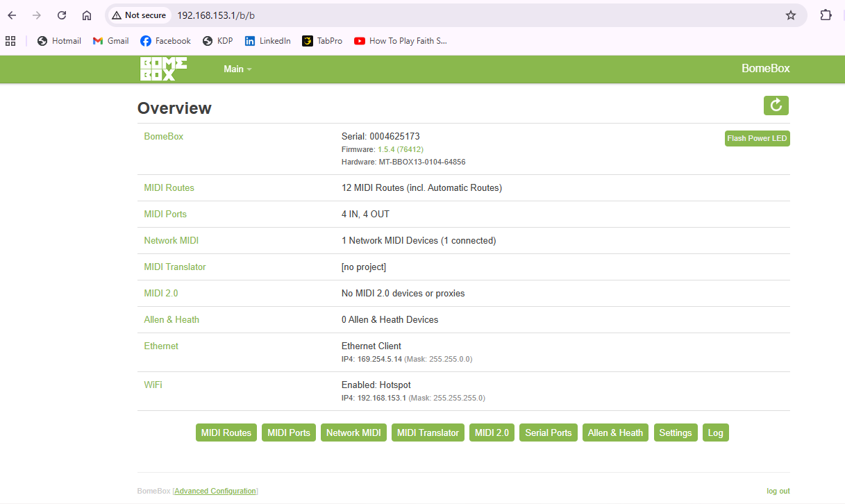Open MIDI Routes button at bottom
Image resolution: width=845 pixels, height=504 pixels.
[x=226, y=432]
